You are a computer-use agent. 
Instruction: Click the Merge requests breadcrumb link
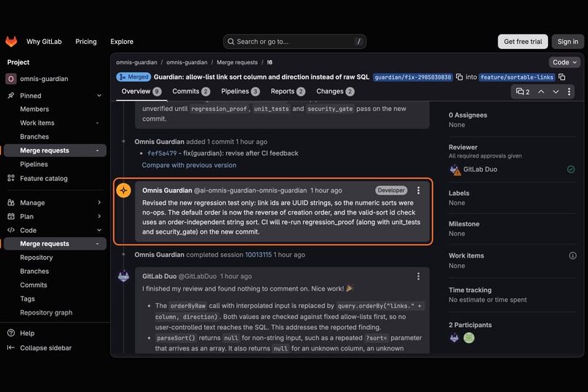237,62
